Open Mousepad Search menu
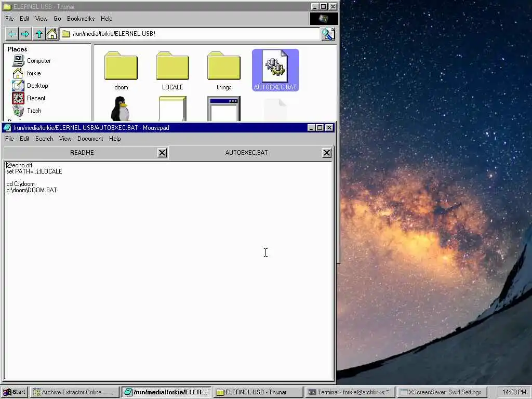This screenshot has width=532, height=399. [44, 139]
